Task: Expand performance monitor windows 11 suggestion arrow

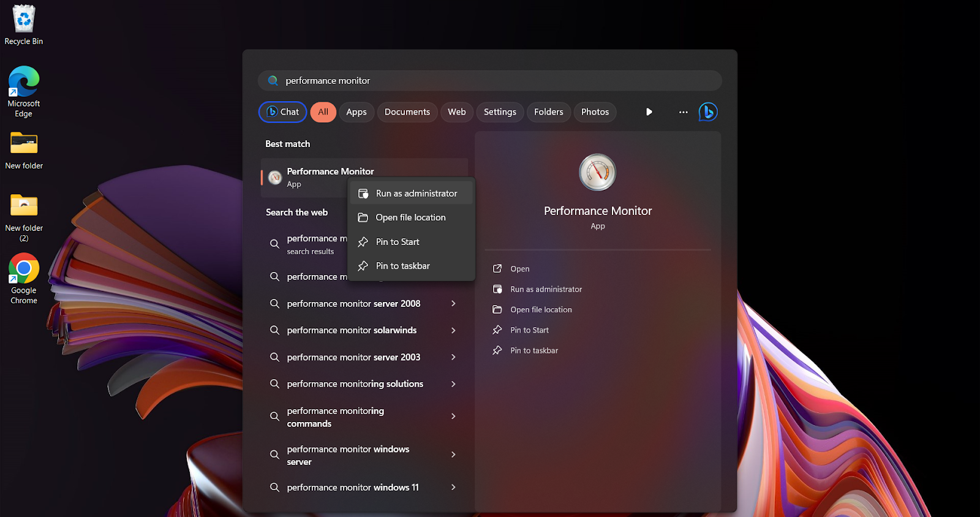Action: tap(453, 488)
